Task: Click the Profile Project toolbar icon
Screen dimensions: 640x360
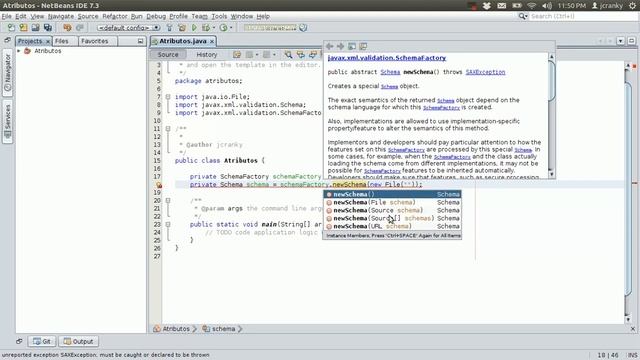Action: coord(223,28)
